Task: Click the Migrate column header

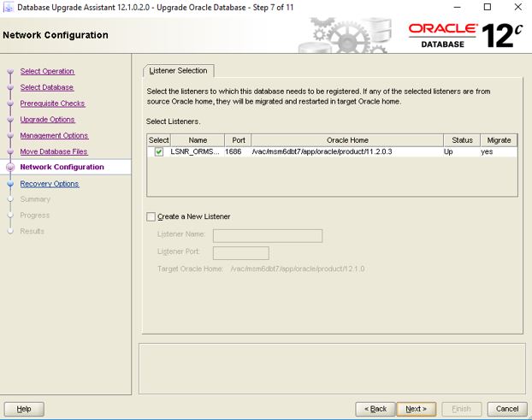Action: pyautogui.click(x=499, y=140)
